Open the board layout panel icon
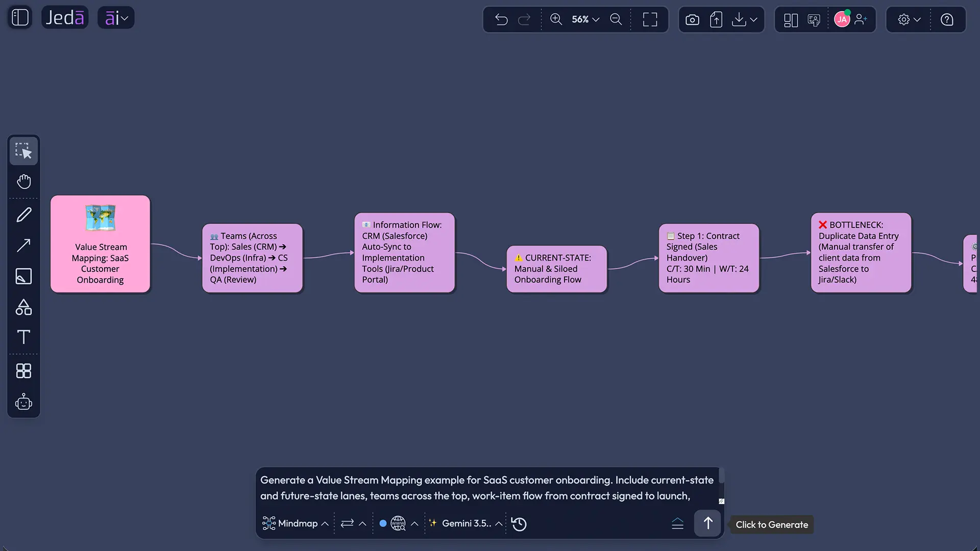The height and width of the screenshot is (551, 980). pyautogui.click(x=791, y=19)
